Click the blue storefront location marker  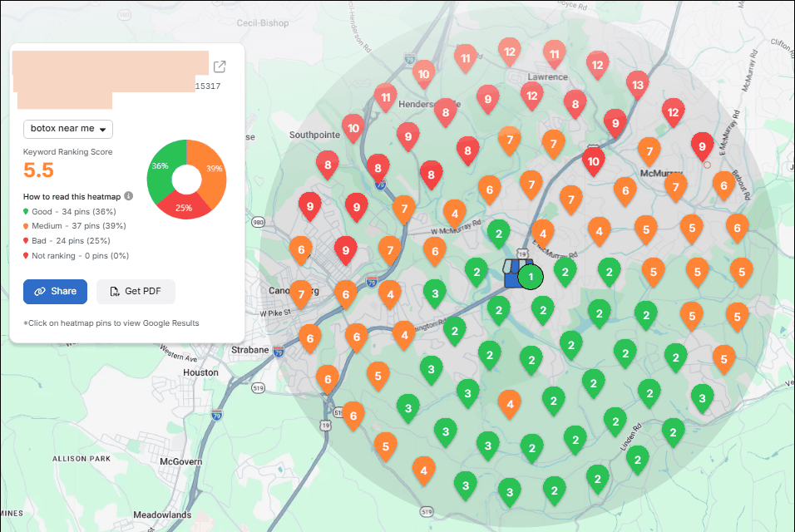pyautogui.click(x=513, y=273)
